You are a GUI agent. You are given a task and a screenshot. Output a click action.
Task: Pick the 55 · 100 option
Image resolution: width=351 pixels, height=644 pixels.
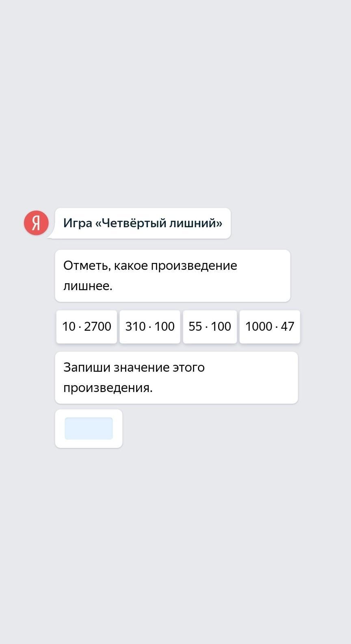[210, 327]
